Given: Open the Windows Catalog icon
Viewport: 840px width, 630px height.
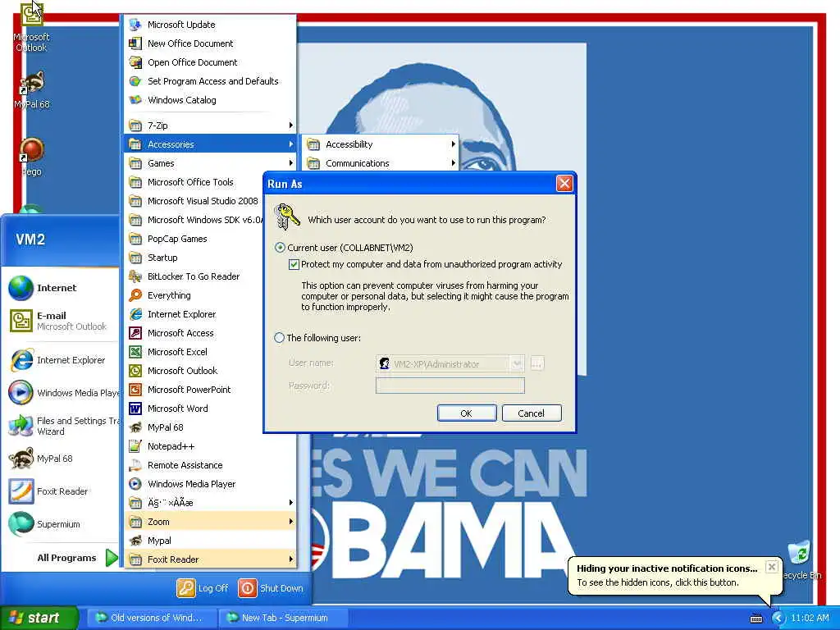Looking at the screenshot, I should tap(135, 100).
